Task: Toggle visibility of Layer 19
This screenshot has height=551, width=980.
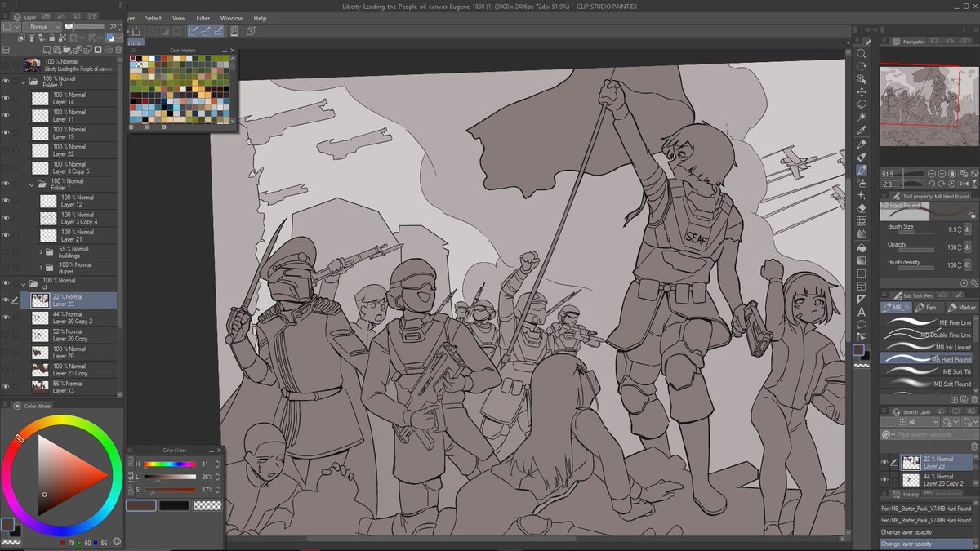Action: click(x=6, y=133)
